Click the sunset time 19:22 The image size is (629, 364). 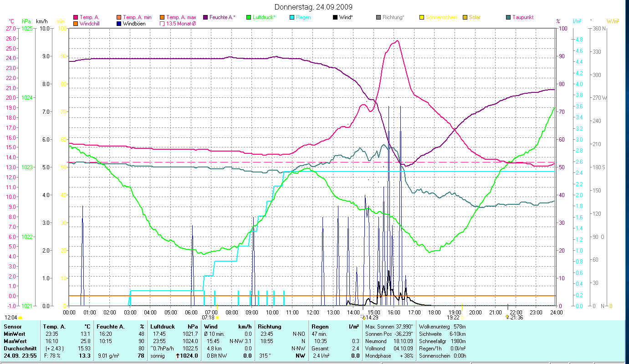point(453,318)
